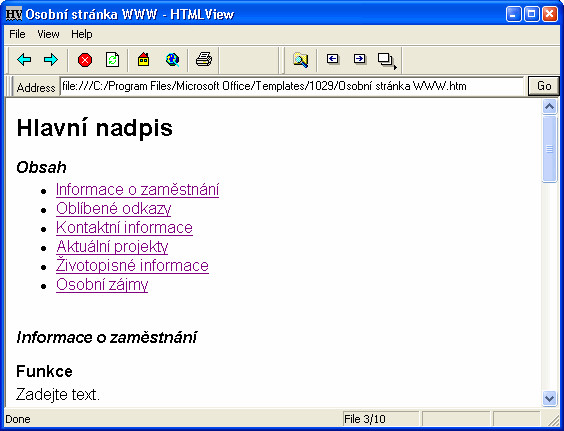The image size is (564, 431).
Task: Open the Help menu
Action: coord(82,34)
